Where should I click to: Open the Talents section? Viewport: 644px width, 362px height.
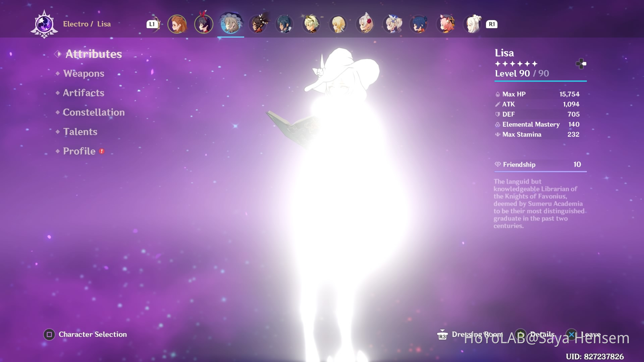click(80, 132)
